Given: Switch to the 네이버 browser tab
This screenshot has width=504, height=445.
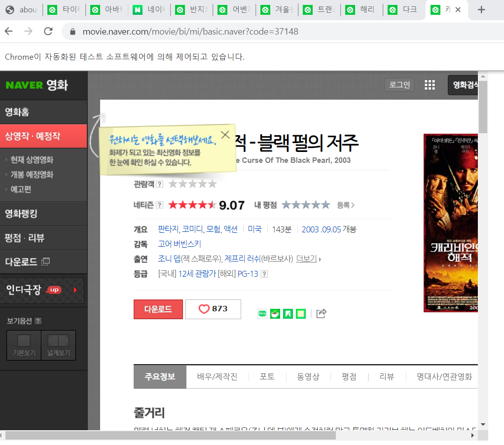Looking at the screenshot, I should coord(149,10).
